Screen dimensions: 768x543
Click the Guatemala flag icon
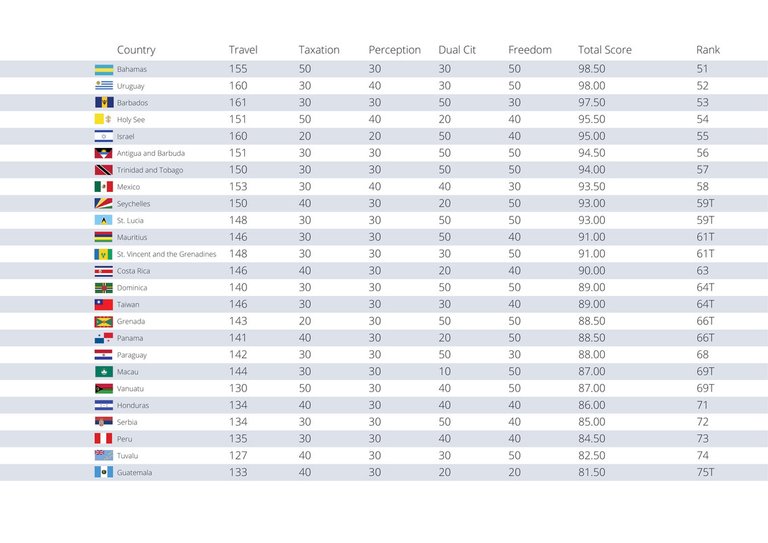[x=103, y=472]
